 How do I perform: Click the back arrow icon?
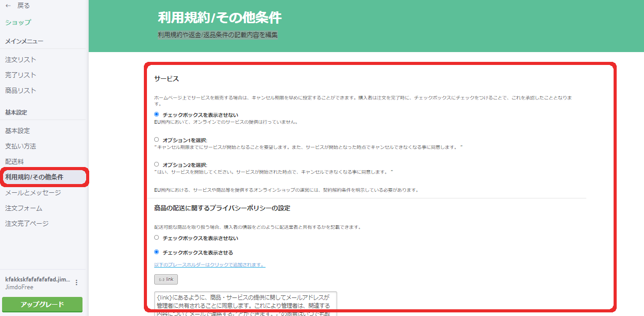[8, 6]
